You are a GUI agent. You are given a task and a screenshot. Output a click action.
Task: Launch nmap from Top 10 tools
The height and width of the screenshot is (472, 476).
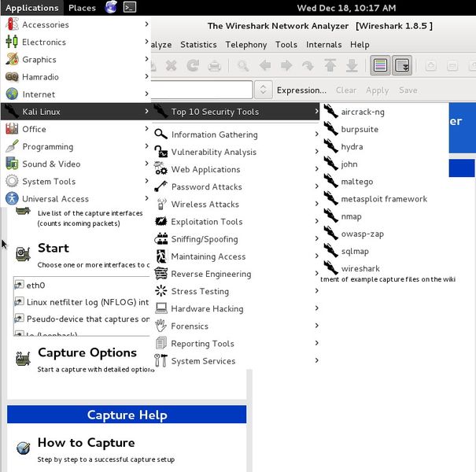coord(385,216)
